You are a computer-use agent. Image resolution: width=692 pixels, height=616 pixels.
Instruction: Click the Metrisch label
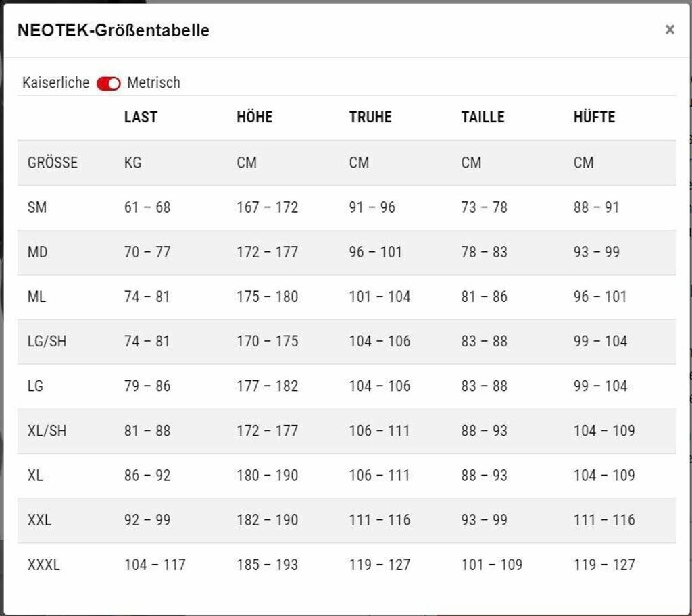[x=153, y=83]
